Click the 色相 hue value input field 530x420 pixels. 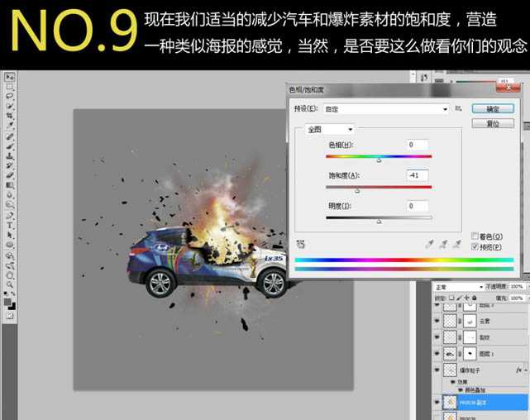point(417,146)
